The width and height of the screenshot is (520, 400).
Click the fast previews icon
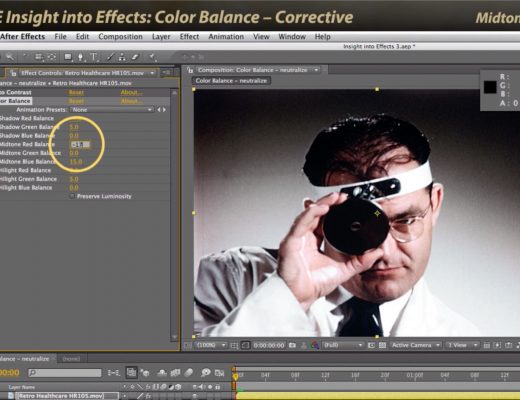pyautogui.click(x=497, y=345)
